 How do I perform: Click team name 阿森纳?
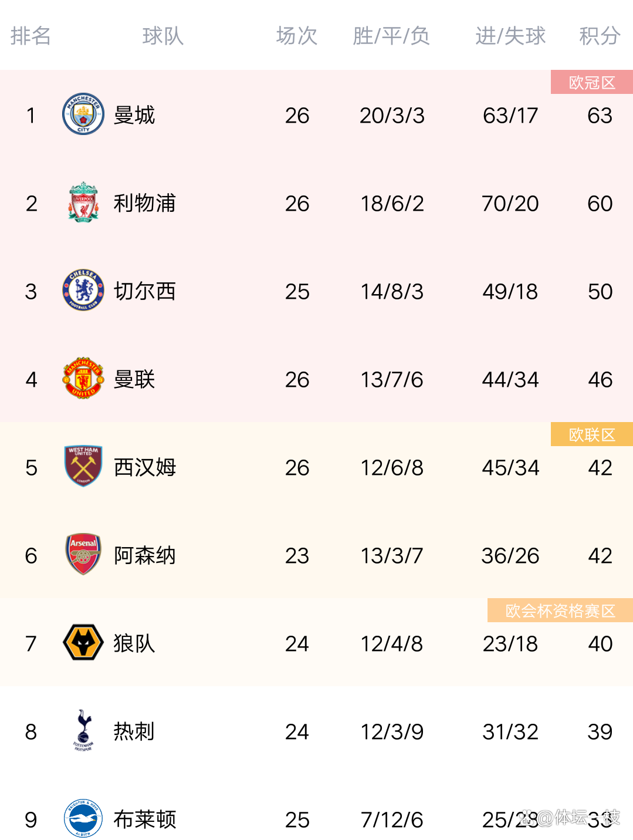(145, 555)
